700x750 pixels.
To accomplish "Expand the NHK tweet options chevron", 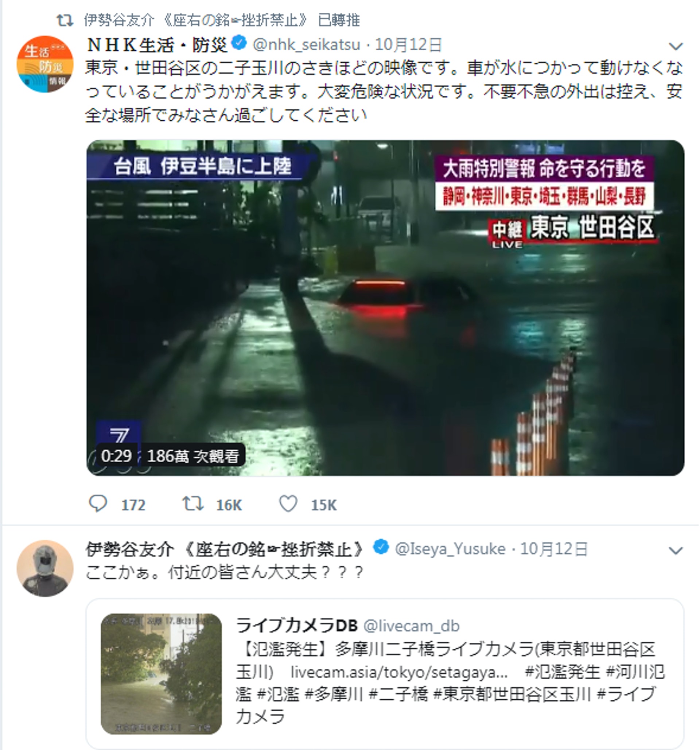I will [676, 46].
